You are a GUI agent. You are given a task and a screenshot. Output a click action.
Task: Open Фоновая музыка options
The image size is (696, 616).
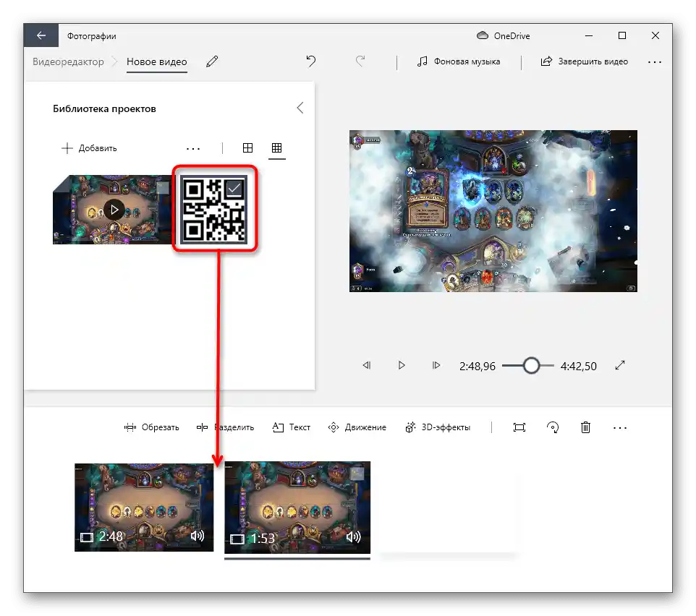459,61
